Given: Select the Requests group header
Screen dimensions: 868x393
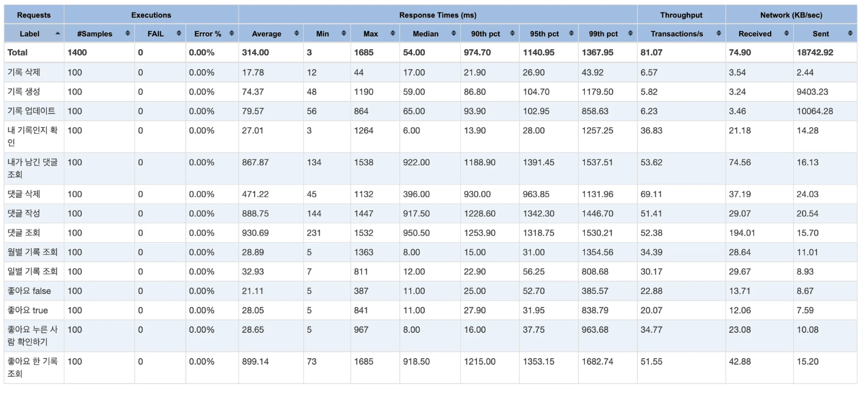Looking at the screenshot, I should (x=34, y=15).
